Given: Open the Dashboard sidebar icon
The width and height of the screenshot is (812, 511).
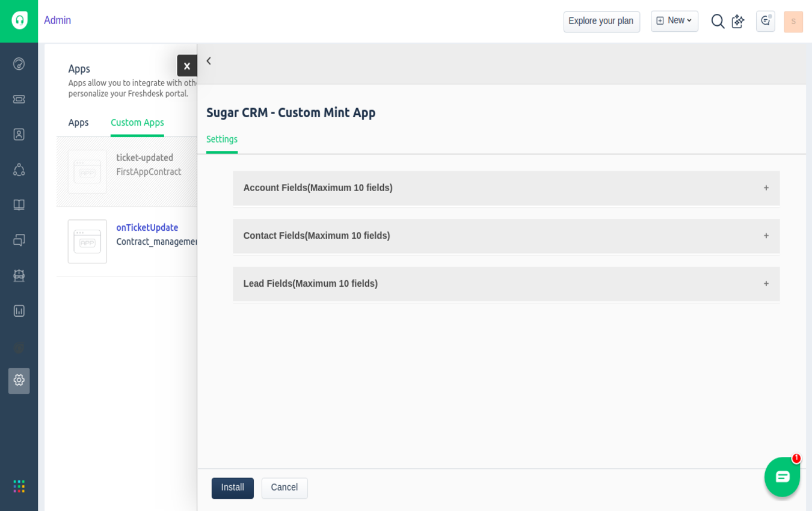Looking at the screenshot, I should click(x=19, y=64).
